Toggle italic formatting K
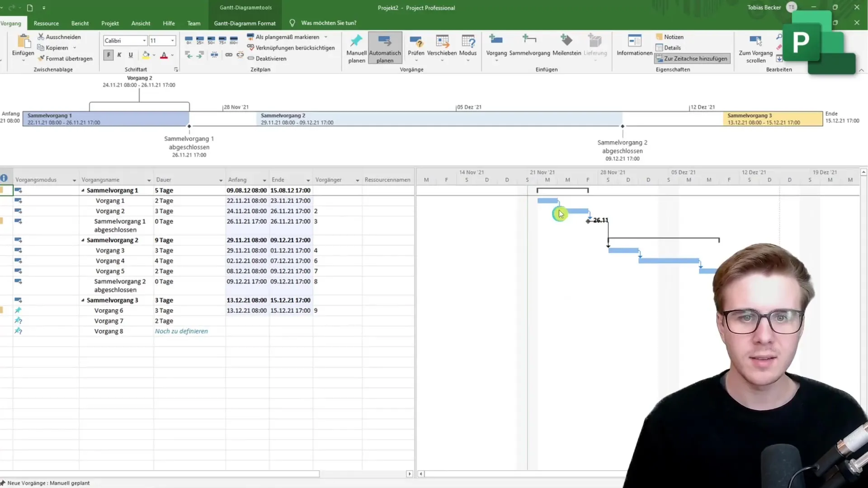868x488 pixels. click(x=119, y=55)
